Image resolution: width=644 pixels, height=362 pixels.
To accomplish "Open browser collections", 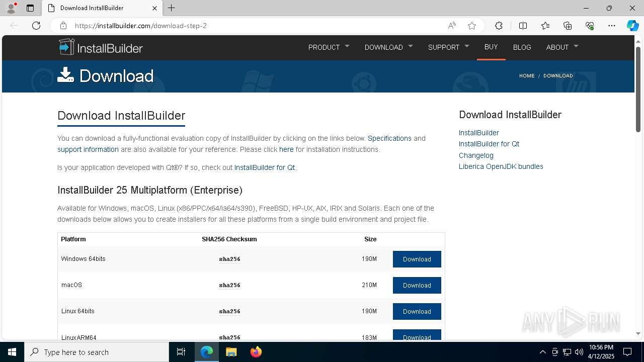I will (x=568, y=26).
